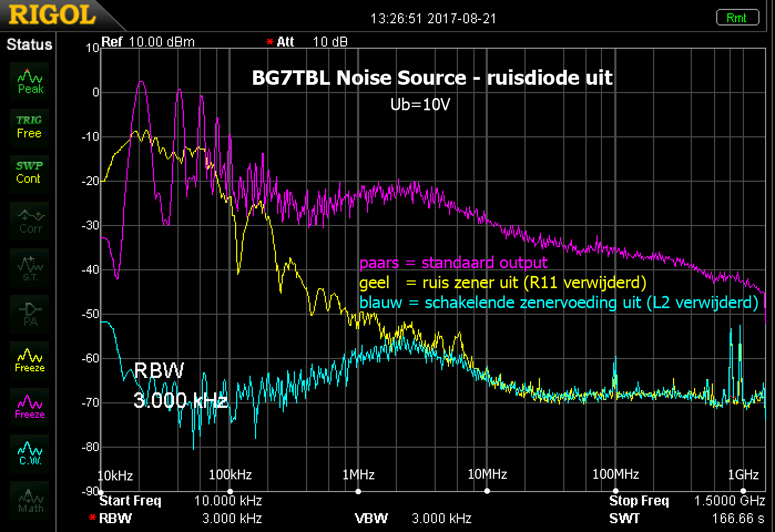Click the Ub=10V annotation

coord(420,104)
